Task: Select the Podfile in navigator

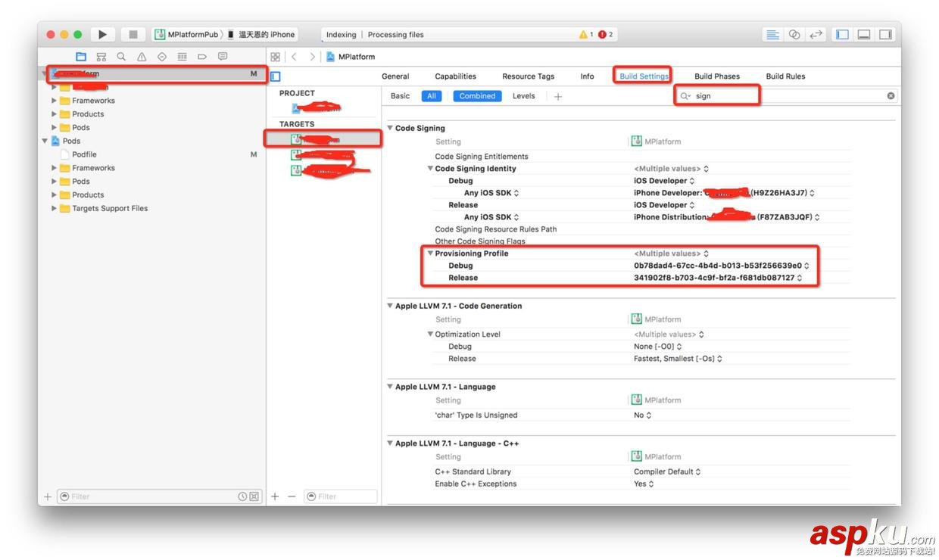Action: pyautogui.click(x=84, y=154)
